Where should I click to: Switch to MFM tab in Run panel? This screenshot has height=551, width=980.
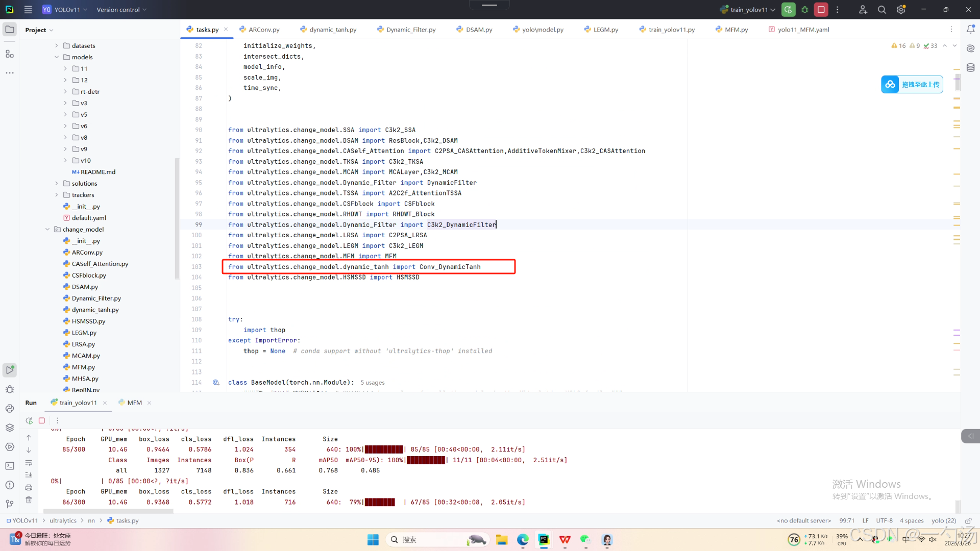[134, 403]
